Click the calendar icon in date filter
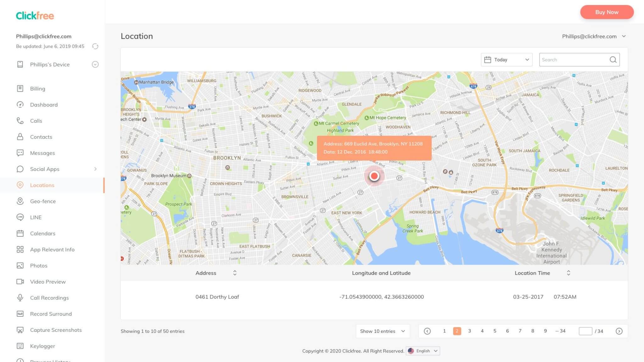Screen dimensions: 644x362 (x=487, y=60)
